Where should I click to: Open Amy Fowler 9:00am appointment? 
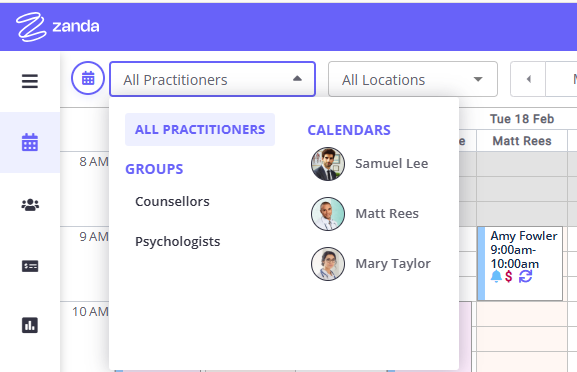(x=520, y=263)
